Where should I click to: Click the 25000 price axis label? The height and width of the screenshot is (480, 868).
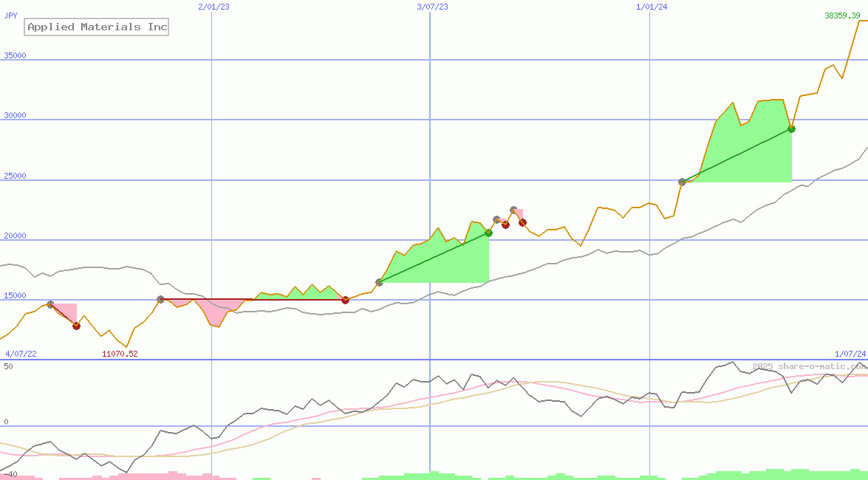tap(15, 176)
